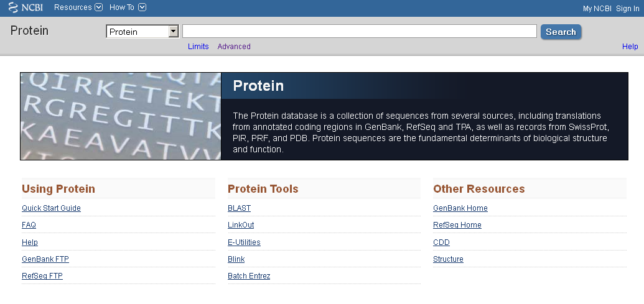The height and width of the screenshot is (304, 644).
Task: Open the Help link at right
Action: click(630, 47)
